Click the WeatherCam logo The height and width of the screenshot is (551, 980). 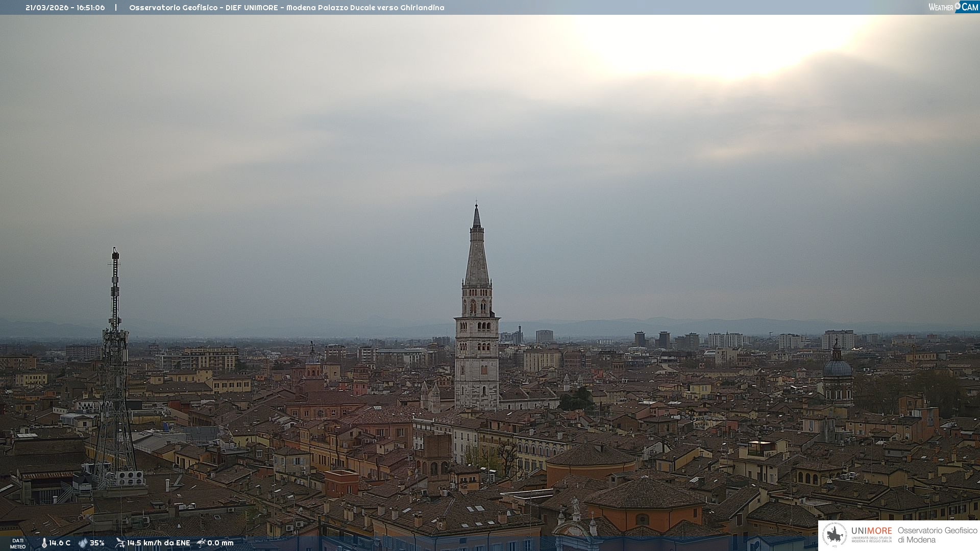click(953, 7)
